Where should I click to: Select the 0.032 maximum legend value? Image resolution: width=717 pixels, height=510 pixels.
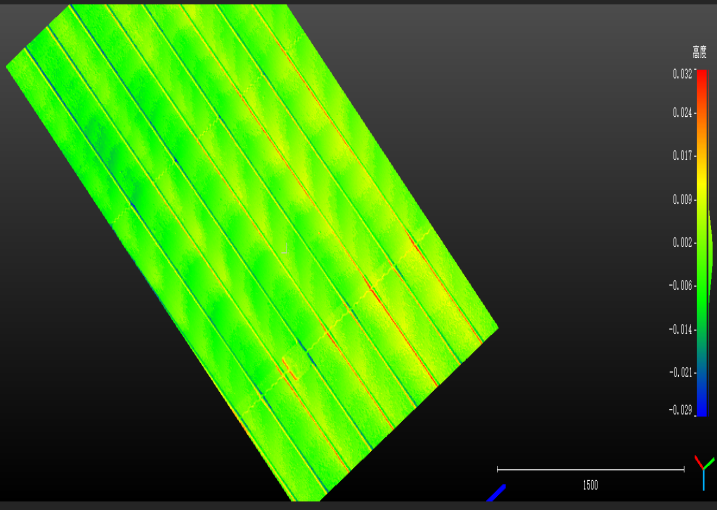point(682,74)
